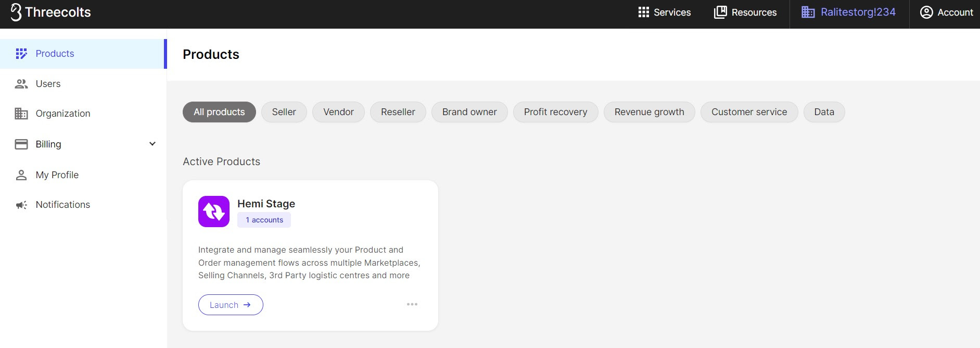Filter products by Reseller
Screen dimensions: 980x348
click(x=398, y=112)
